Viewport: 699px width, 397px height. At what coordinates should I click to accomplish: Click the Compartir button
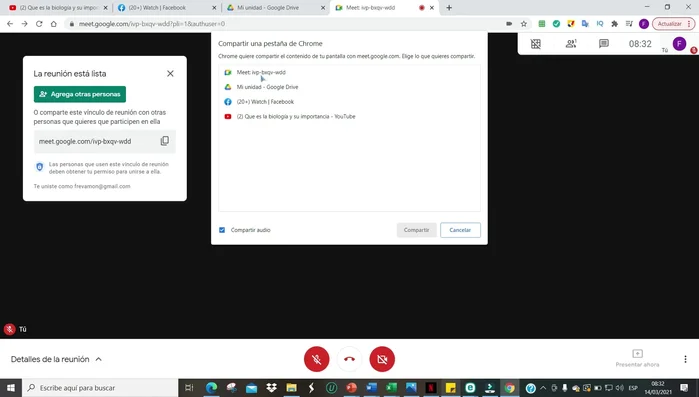(x=416, y=230)
